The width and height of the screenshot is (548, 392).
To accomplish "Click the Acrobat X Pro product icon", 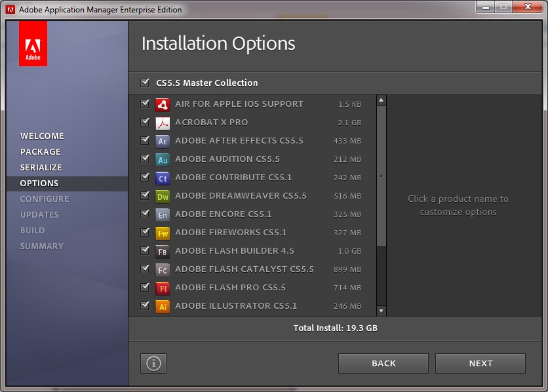I will pos(163,123).
